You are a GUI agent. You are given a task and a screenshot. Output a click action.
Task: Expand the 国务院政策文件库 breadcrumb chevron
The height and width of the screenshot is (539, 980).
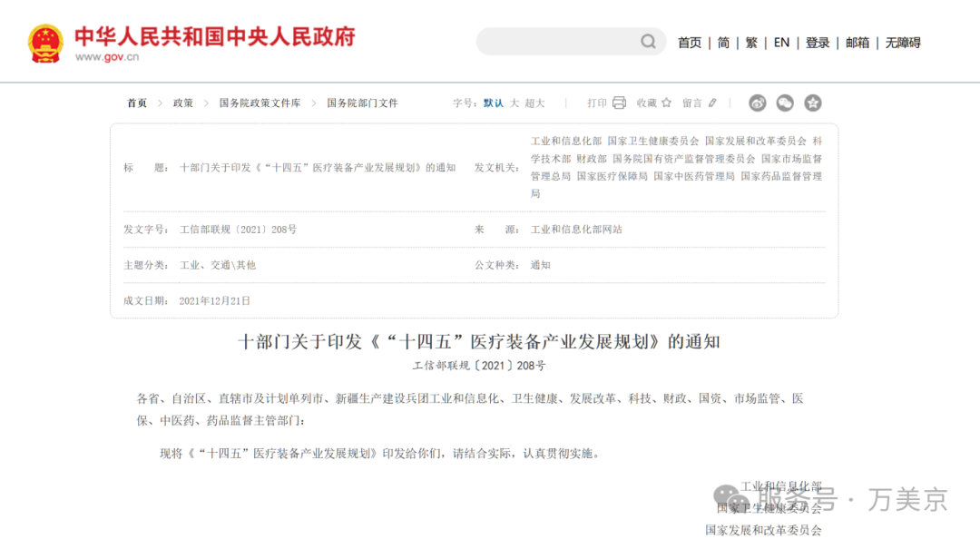point(313,103)
